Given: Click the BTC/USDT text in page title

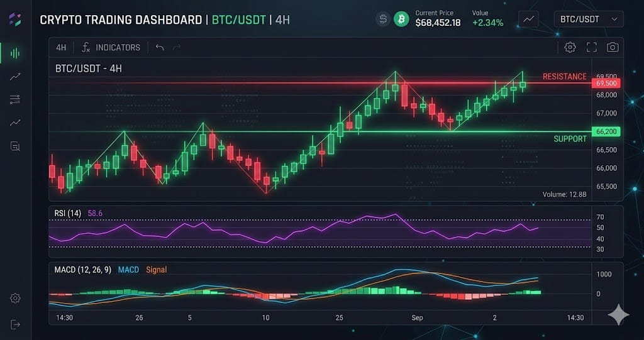Looking at the screenshot, I should [x=238, y=19].
